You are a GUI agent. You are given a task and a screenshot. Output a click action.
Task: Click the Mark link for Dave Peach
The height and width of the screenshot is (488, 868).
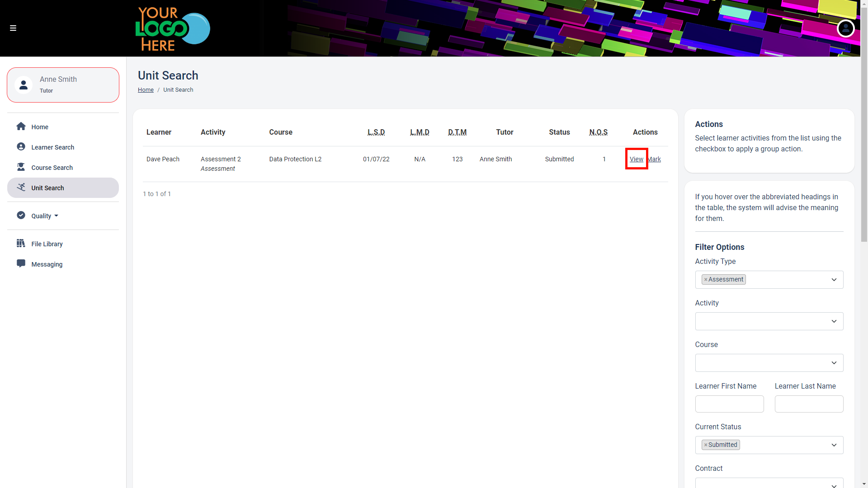654,159
